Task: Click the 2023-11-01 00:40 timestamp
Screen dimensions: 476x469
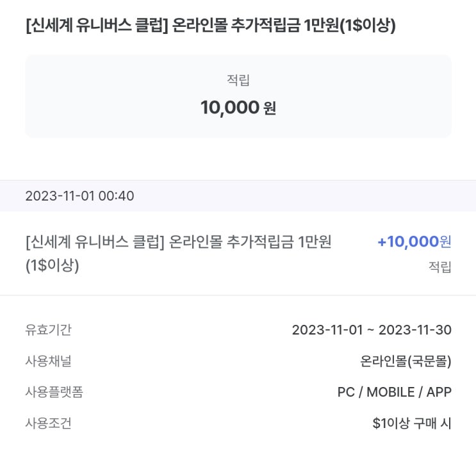Action: pos(79,196)
